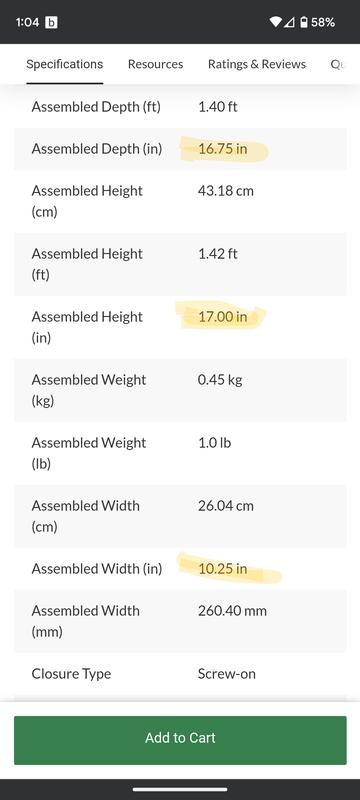Image resolution: width=360 pixels, height=800 pixels.
Task: Add the product to the cart
Action: click(x=180, y=738)
